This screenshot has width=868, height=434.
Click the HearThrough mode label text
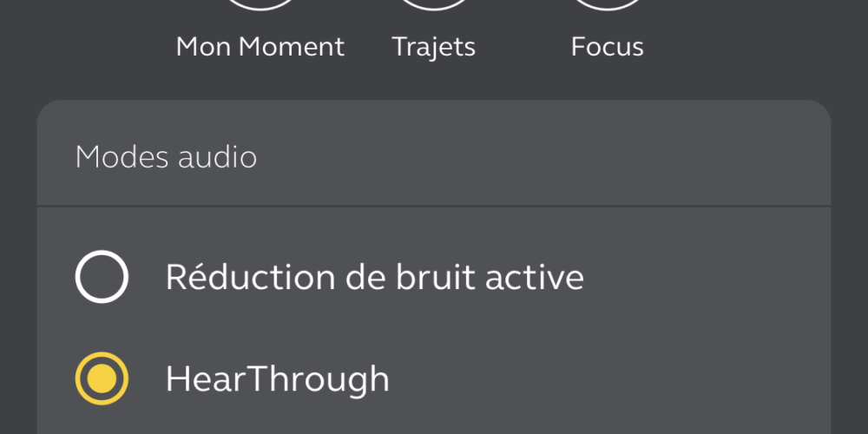pos(278,380)
